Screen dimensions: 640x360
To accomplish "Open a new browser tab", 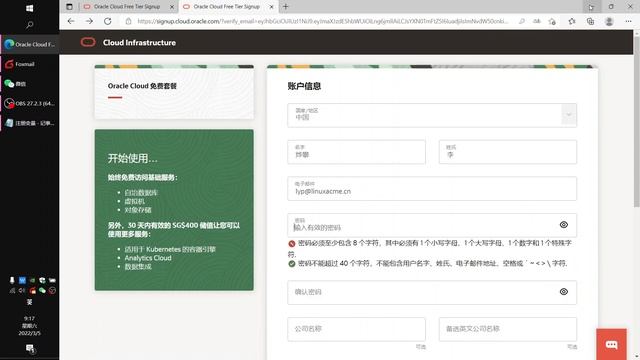I will pyautogui.click(x=286, y=7).
